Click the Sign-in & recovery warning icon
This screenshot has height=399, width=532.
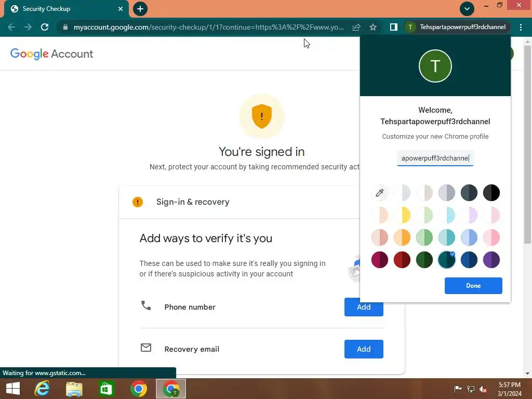click(x=137, y=202)
